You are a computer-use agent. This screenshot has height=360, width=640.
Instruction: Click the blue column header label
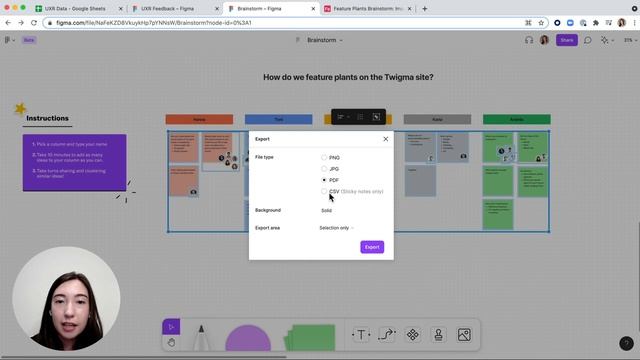278,119
